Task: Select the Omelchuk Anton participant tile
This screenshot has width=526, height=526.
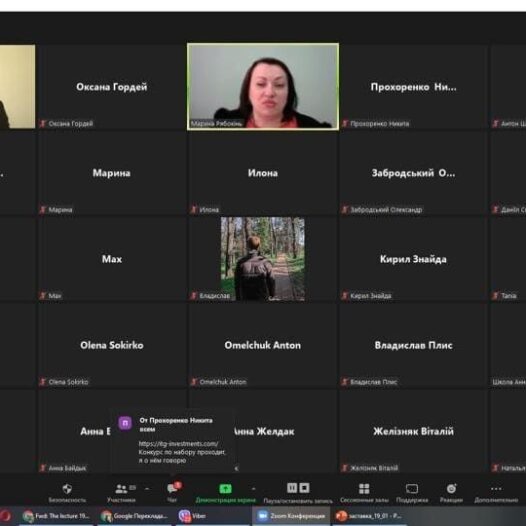Action: click(x=263, y=345)
